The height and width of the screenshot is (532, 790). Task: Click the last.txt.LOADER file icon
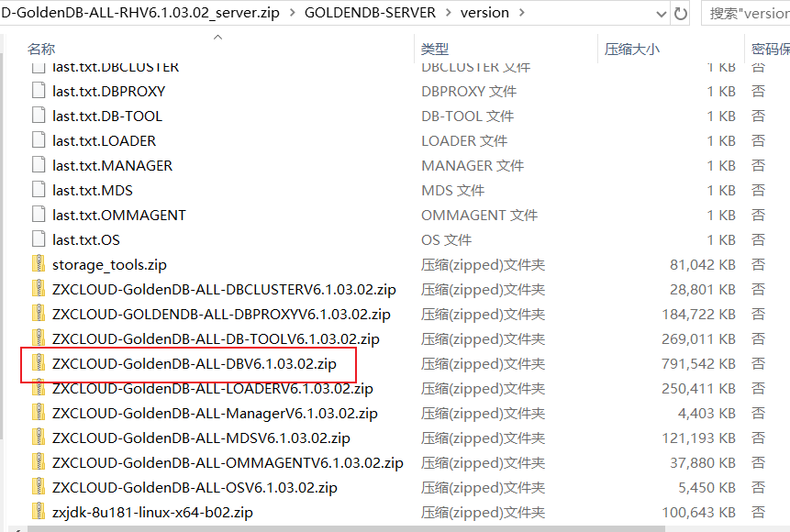39,140
